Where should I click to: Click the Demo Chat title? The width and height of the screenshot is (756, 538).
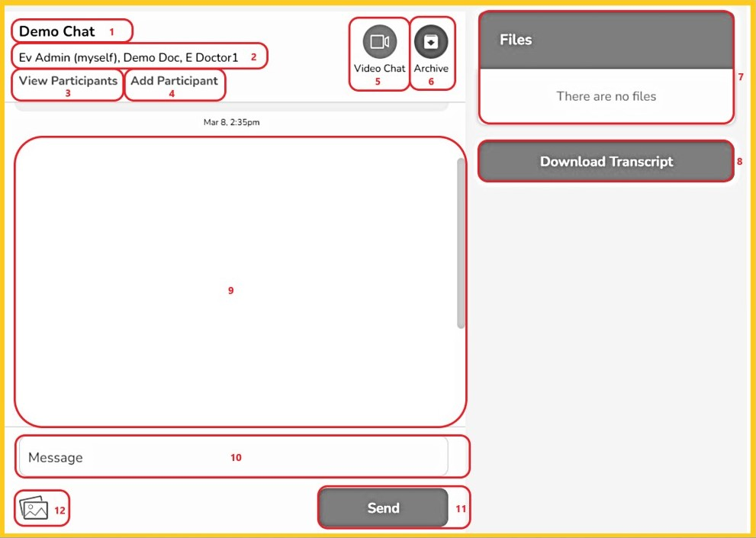[x=57, y=32]
